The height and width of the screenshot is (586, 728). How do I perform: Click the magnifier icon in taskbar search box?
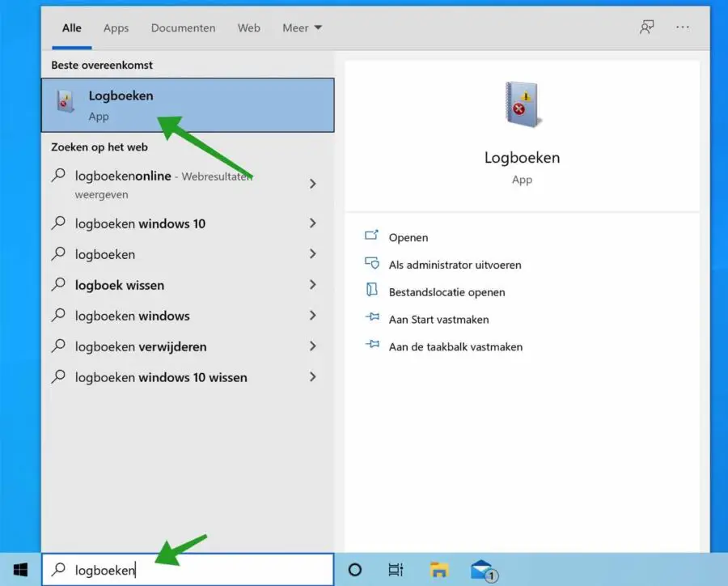[x=58, y=569]
